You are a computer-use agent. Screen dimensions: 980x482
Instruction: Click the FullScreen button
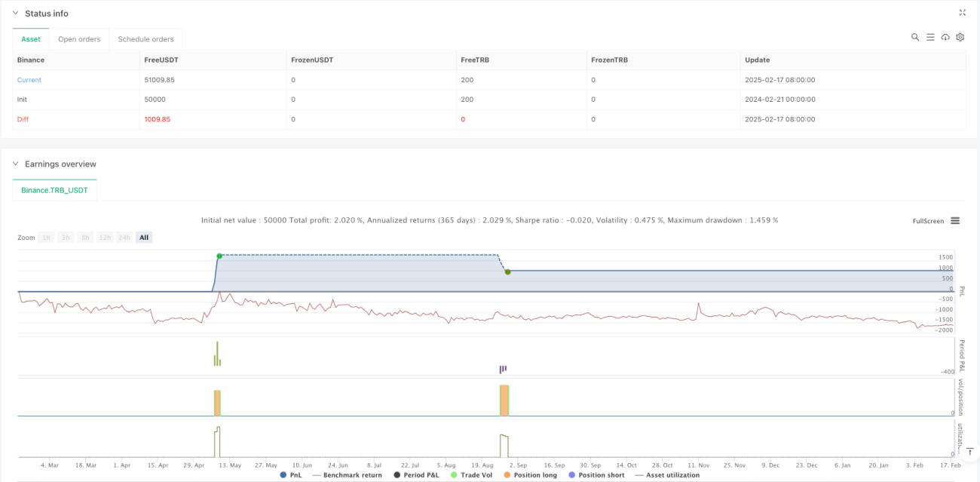point(928,221)
